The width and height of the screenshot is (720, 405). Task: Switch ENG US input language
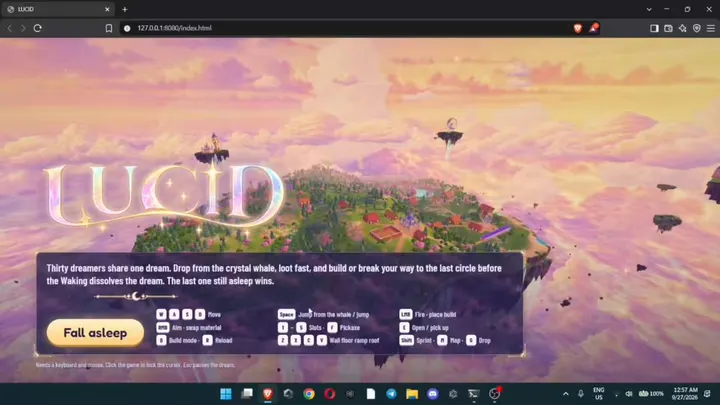[x=599, y=394]
